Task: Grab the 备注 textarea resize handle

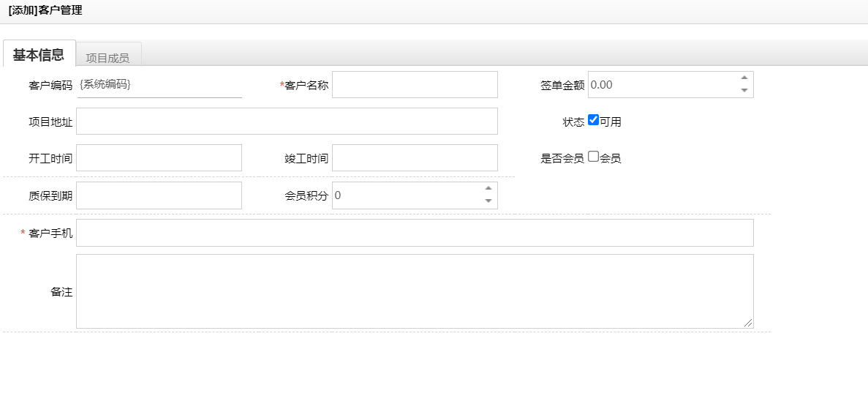Action: click(x=748, y=323)
